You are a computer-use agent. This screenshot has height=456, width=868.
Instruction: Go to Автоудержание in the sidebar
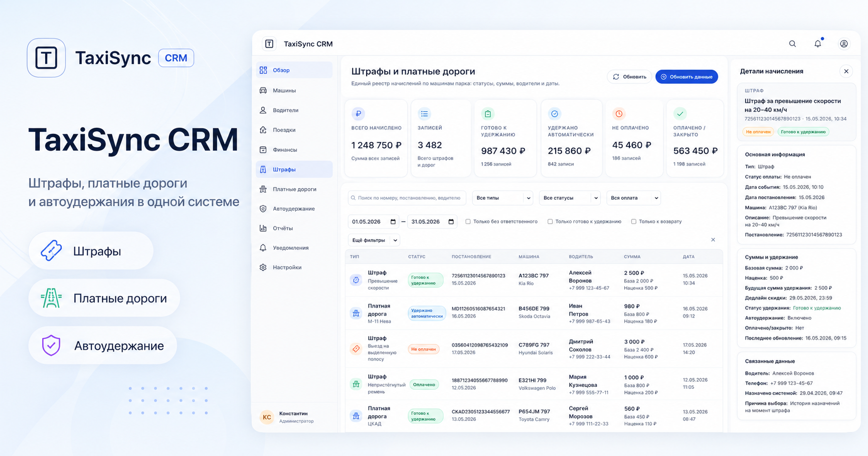(x=294, y=209)
